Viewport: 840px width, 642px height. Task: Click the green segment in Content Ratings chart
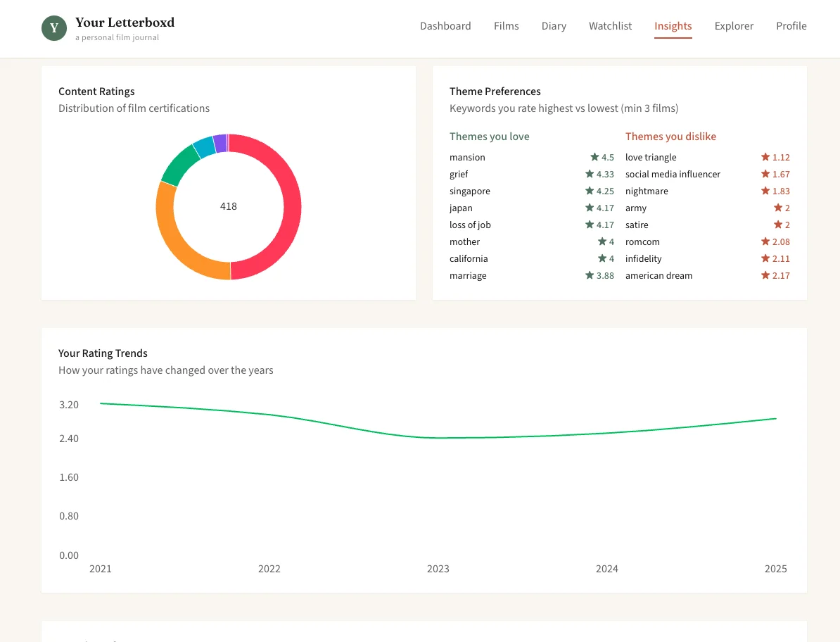[x=181, y=163]
